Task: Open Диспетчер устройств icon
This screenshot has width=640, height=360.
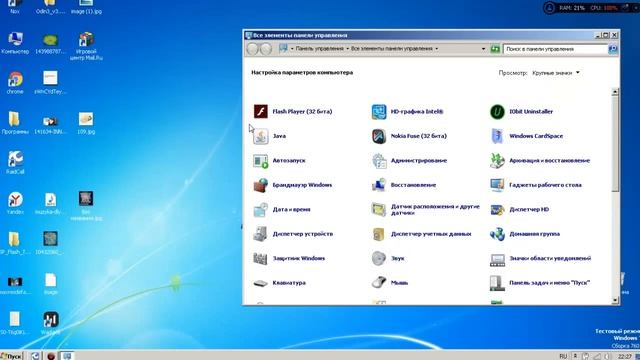Action: point(260,234)
